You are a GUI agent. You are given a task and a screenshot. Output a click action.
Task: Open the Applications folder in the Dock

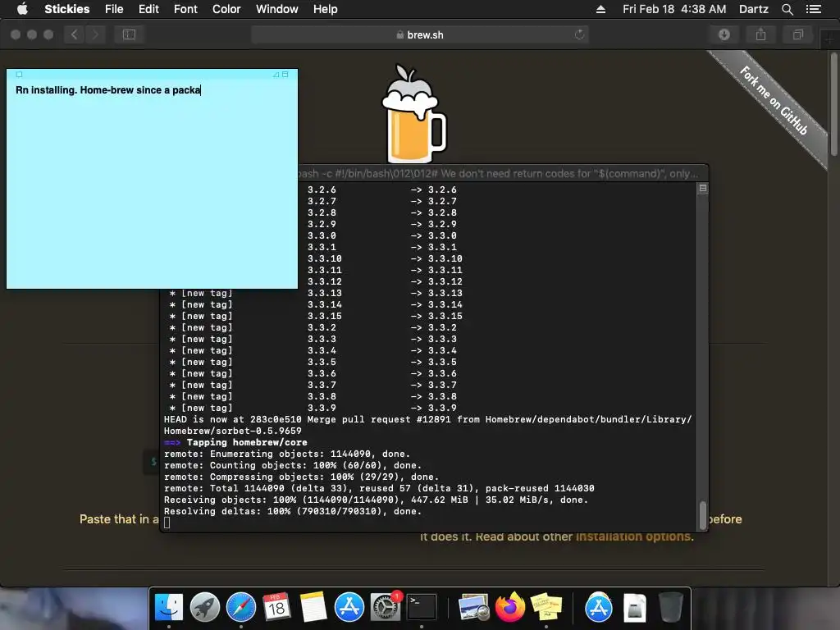pos(598,608)
